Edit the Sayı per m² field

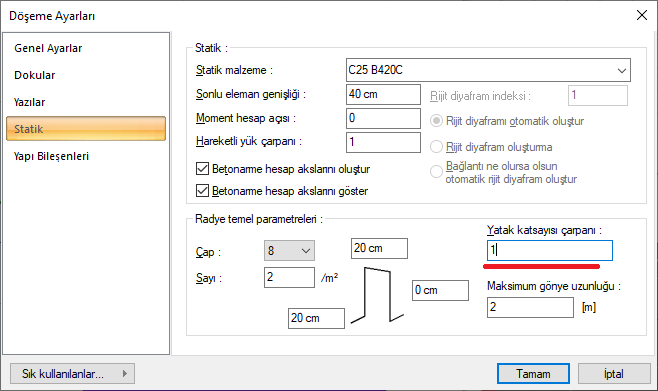point(289,277)
